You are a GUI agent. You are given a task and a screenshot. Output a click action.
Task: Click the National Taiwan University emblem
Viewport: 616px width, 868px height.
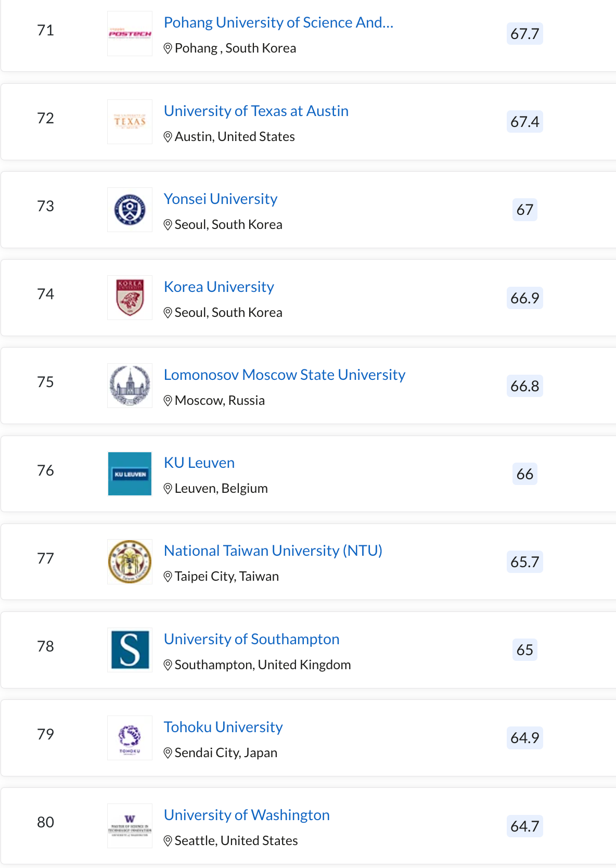pos(130,561)
